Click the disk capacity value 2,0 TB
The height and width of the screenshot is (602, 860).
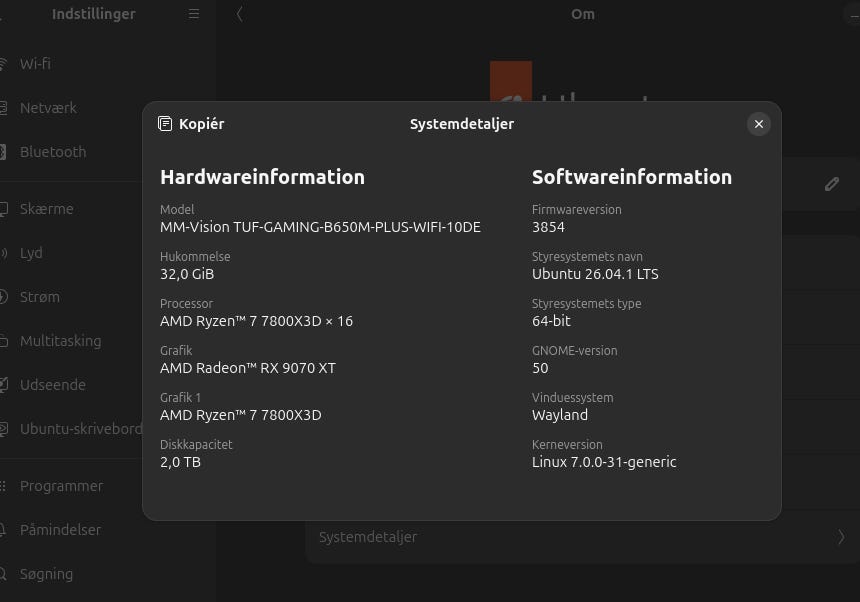(180, 462)
